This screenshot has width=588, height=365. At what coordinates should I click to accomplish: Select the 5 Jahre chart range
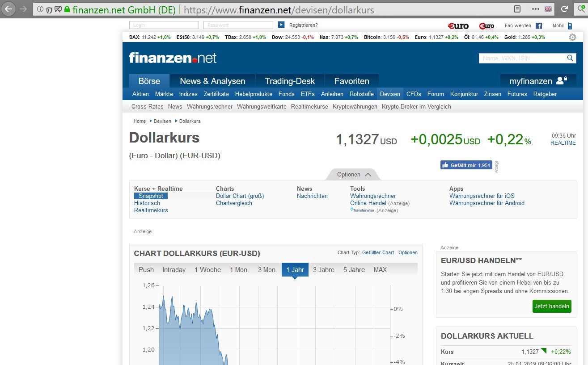[x=354, y=270]
